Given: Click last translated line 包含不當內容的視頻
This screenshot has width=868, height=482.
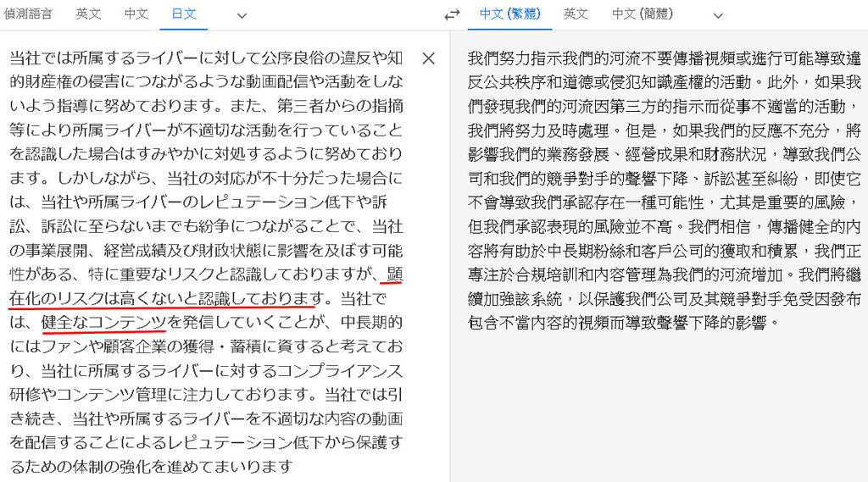Looking at the screenshot, I should click(x=624, y=322).
